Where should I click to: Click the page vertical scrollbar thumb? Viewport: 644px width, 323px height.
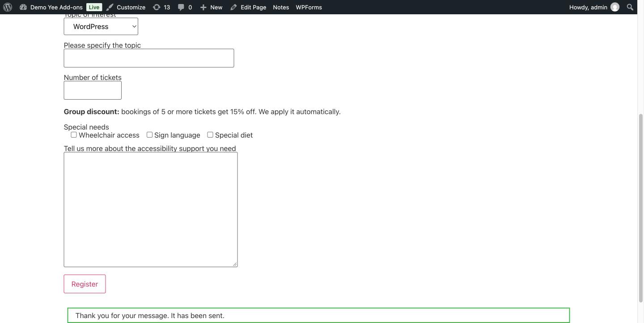click(640, 208)
